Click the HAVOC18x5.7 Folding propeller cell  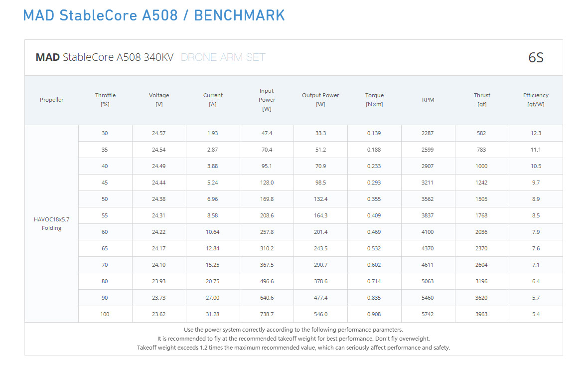point(52,223)
